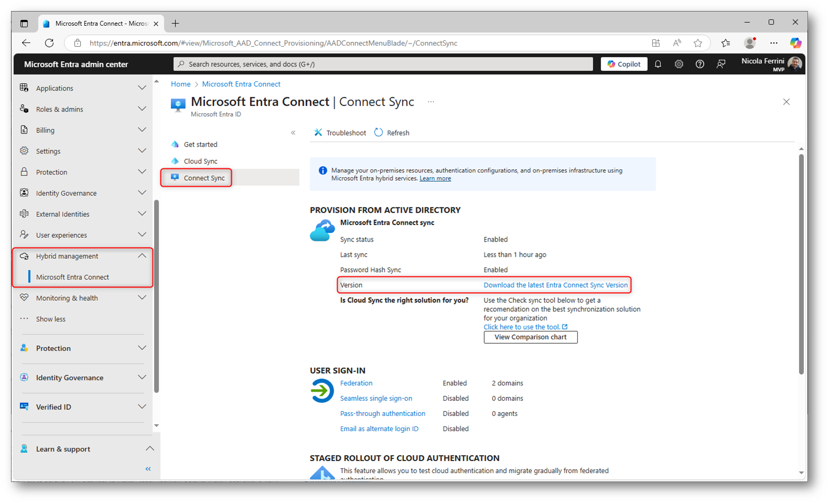The height and width of the screenshot is (504, 830).
Task: Reload the page with the browser refresh icon
Action: tap(49, 43)
